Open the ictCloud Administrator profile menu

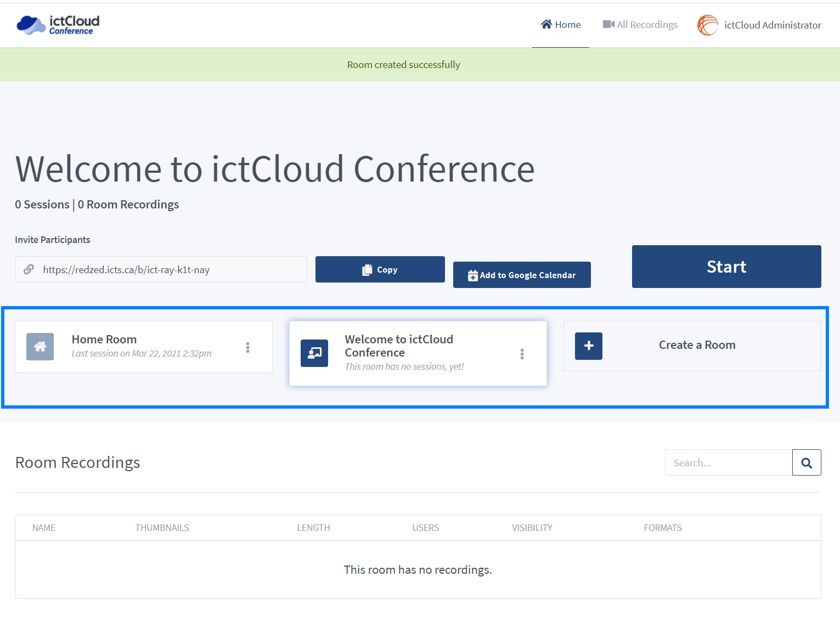(759, 25)
